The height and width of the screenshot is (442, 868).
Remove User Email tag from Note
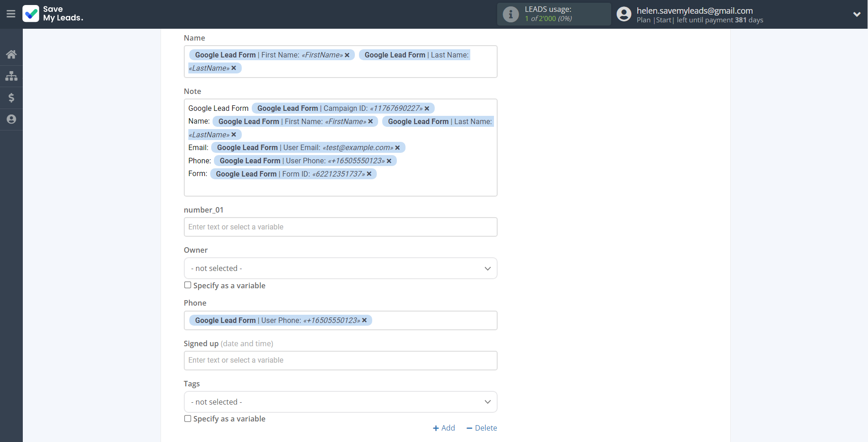(x=397, y=148)
